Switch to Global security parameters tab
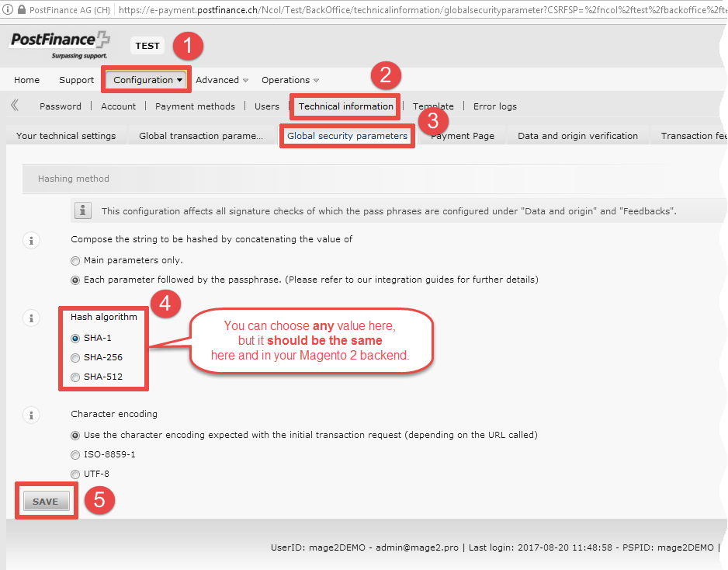 (x=347, y=136)
